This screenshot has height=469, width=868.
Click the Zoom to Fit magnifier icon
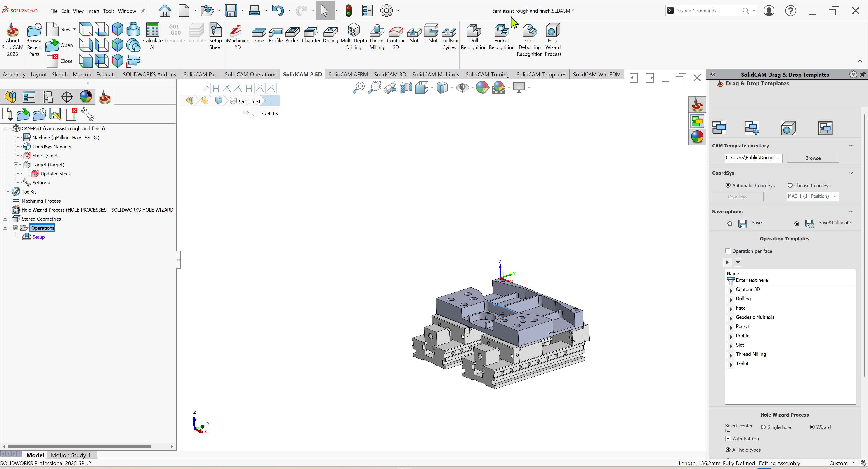(358, 88)
